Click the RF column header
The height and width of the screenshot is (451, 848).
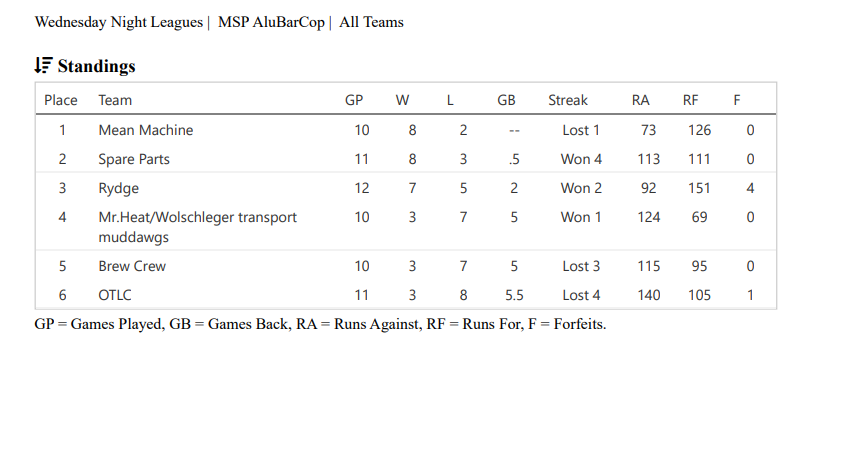coord(691,100)
